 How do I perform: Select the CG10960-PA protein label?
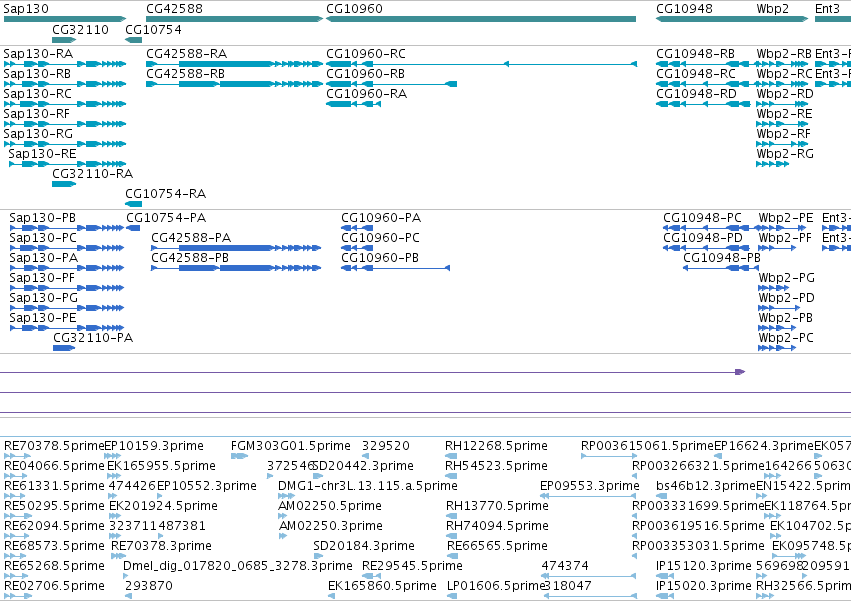pos(381,218)
